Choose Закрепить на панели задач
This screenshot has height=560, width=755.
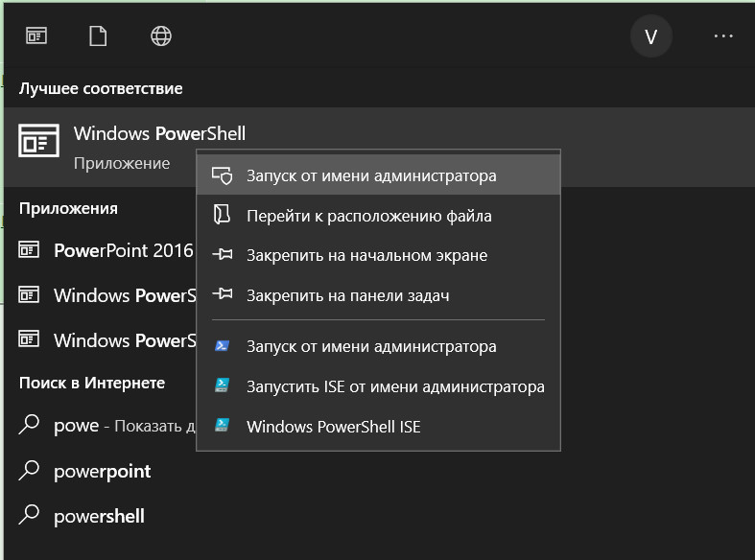coord(379,295)
